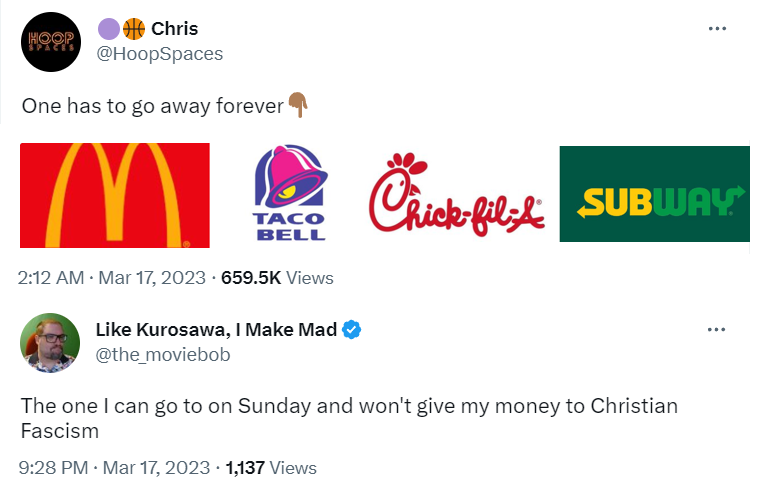Image resolution: width=765 pixels, height=483 pixels.
Task: Open the more options menu on Chris's tweet
Action: tap(717, 29)
